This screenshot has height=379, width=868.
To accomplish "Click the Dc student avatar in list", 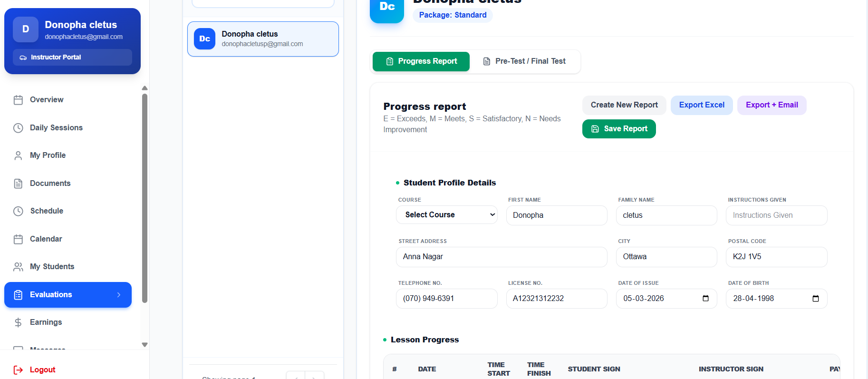I will tap(204, 39).
